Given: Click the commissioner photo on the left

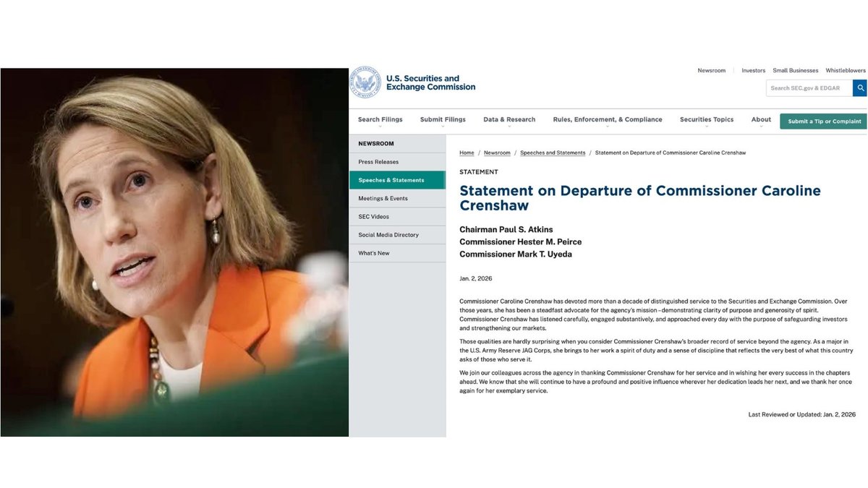Looking at the screenshot, I should tap(174, 252).
